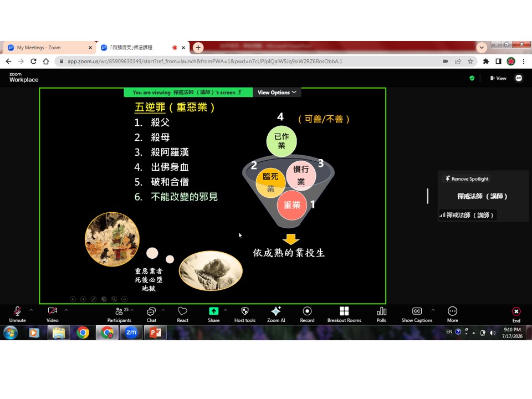Open Windows Media Player from taskbar
Viewport: 532px width, 399px height.
pos(34,333)
